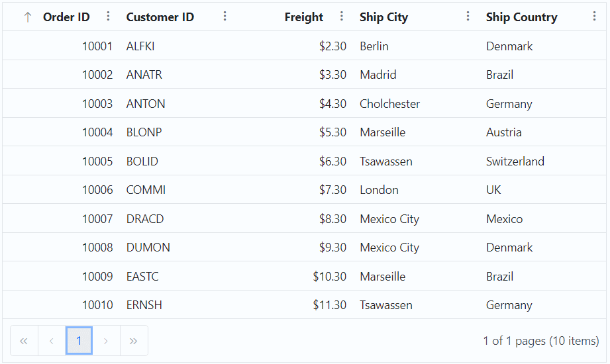Click the London ship city cell
Image resolution: width=610 pixels, height=364 pixels.
tap(379, 190)
